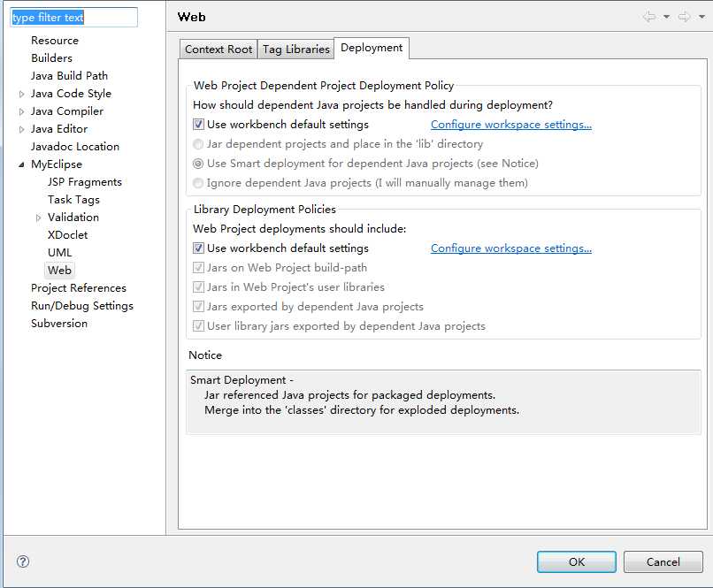Open the Run/Debug Settings page
Screen dimensions: 713x588
pos(81,306)
